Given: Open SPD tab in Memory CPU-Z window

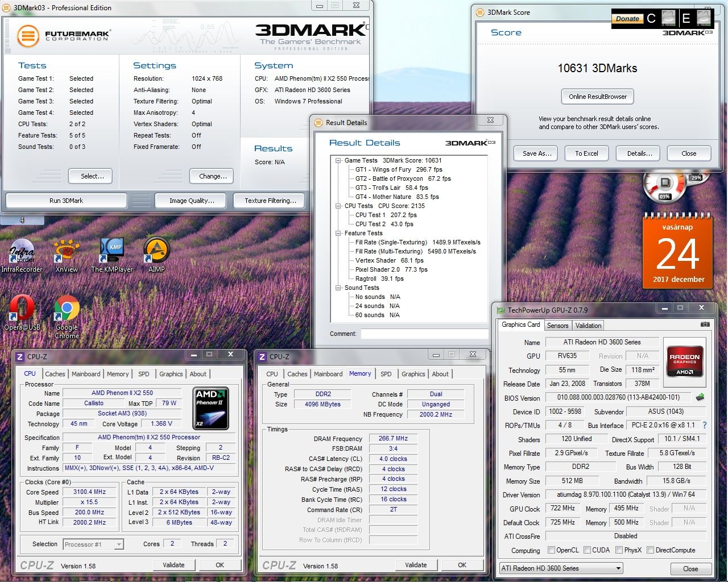Looking at the screenshot, I should 386,374.
